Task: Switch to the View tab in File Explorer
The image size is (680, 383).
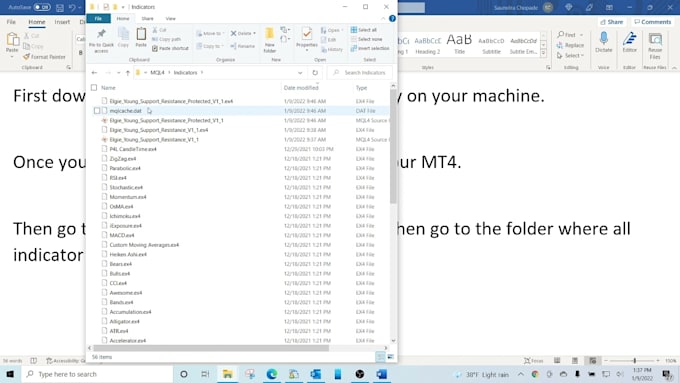Action: [170, 19]
